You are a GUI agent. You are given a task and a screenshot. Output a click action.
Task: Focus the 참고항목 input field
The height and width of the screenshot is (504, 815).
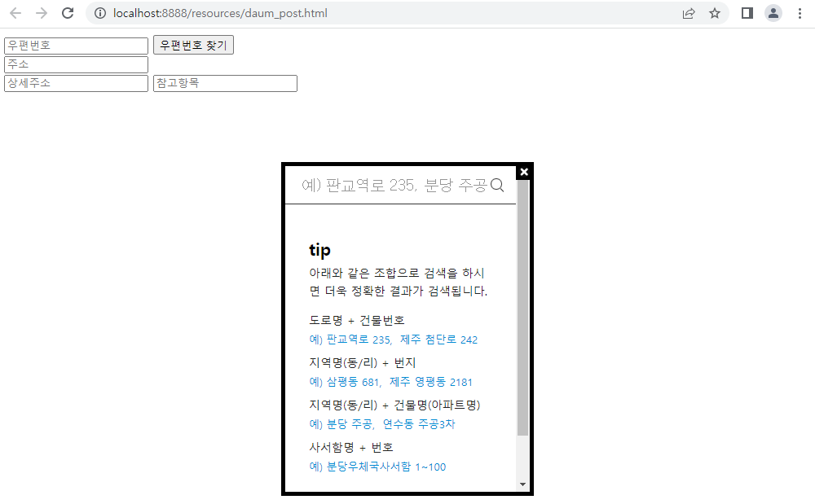[225, 84]
